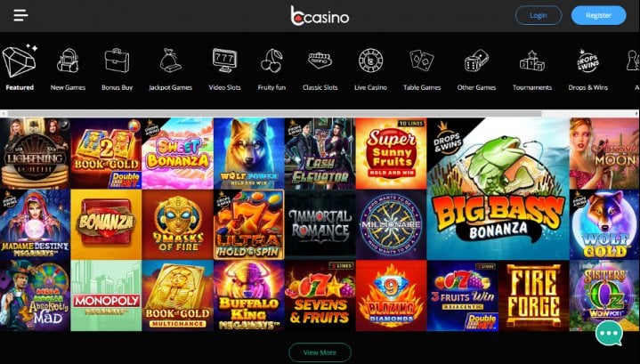Choose the Bonus Buy briefcase icon
The image size is (640, 364).
pyautogui.click(x=117, y=61)
